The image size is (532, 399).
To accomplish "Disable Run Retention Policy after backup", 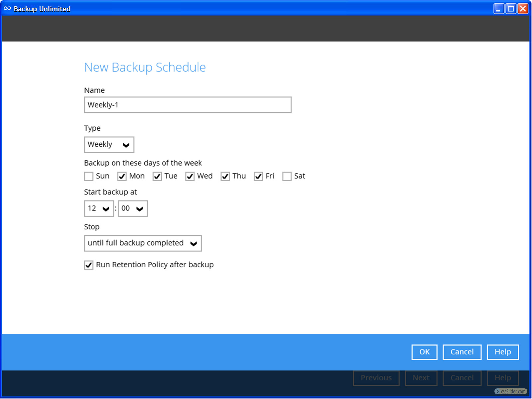I will pyautogui.click(x=89, y=265).
